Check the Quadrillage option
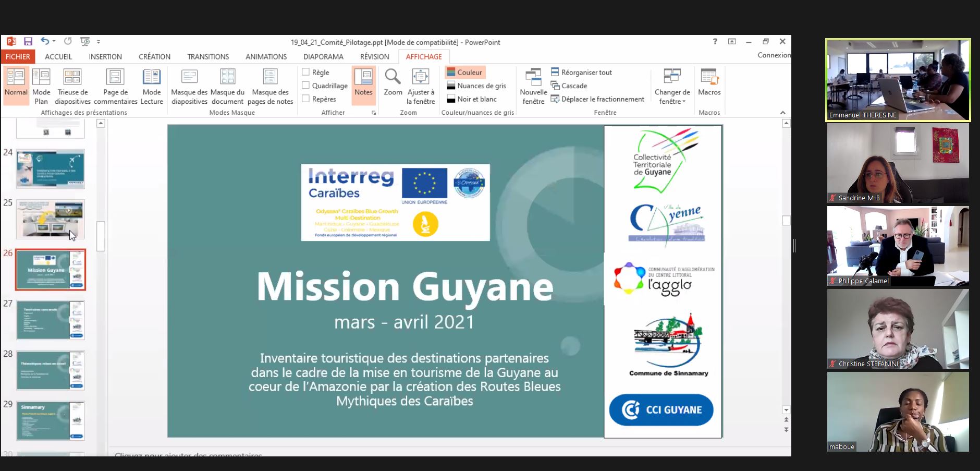This screenshot has height=471, width=980. [x=306, y=86]
